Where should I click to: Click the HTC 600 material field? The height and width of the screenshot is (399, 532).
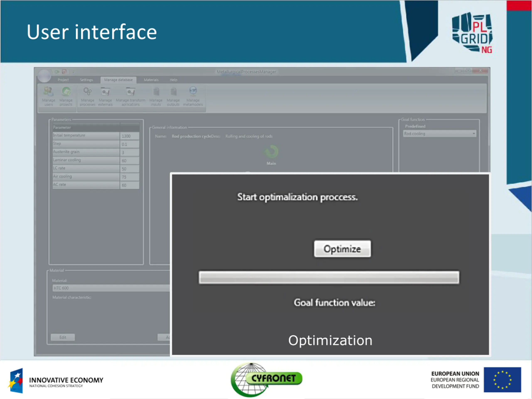tap(111, 288)
